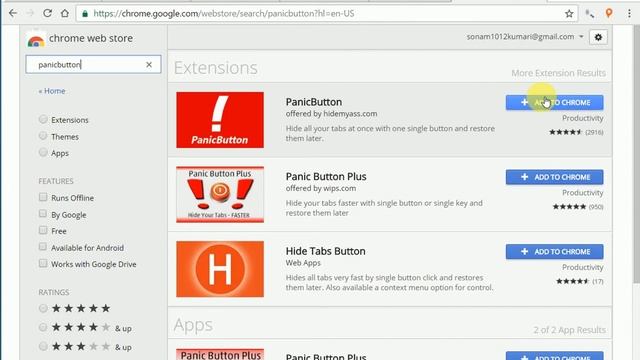Viewport: 640px width, 360px height.
Task: Open the Panic Button Plus thumbnail
Action: click(220, 194)
